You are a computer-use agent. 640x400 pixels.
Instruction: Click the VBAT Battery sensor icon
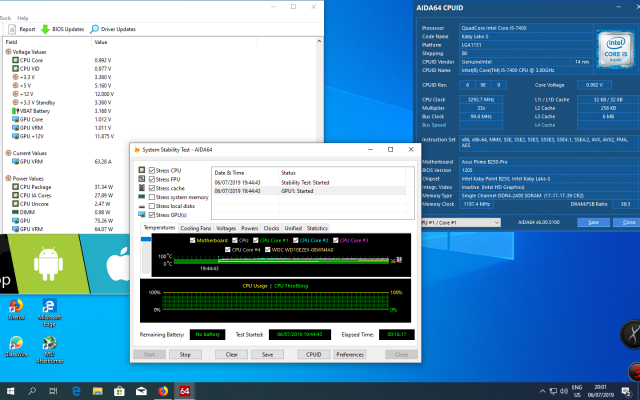15,111
